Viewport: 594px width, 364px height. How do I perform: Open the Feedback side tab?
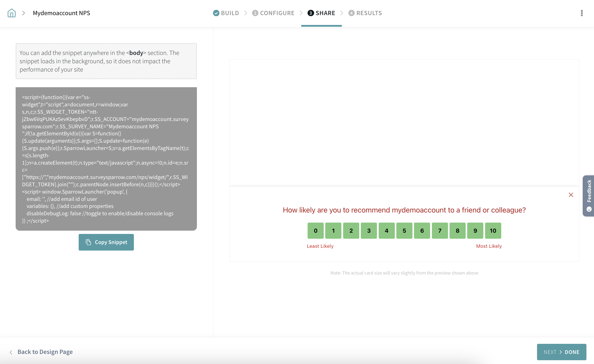[589, 195]
